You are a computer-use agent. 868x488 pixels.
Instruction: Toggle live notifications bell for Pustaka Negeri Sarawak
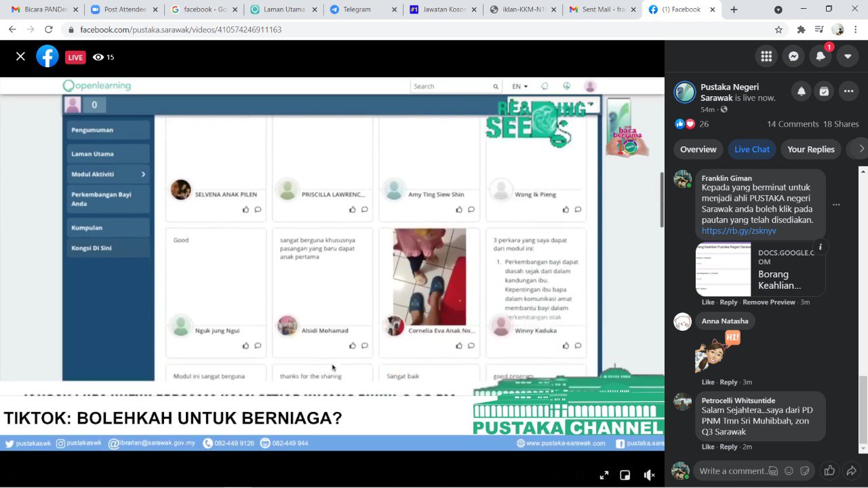click(802, 91)
